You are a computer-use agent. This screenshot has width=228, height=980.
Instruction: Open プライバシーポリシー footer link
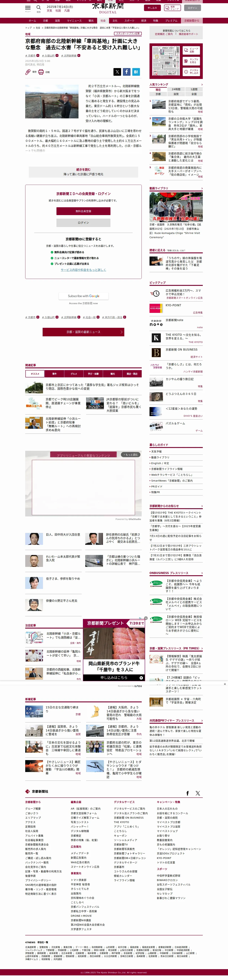[38, 880]
